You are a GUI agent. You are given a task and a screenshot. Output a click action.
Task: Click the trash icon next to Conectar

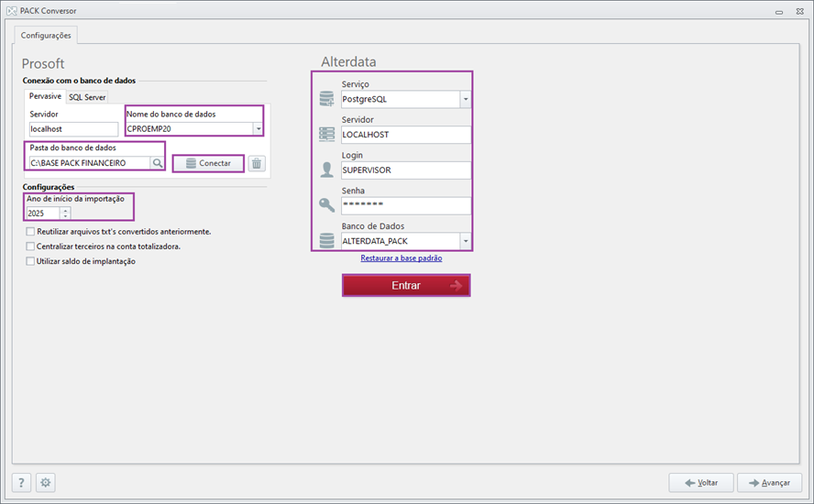tap(257, 163)
